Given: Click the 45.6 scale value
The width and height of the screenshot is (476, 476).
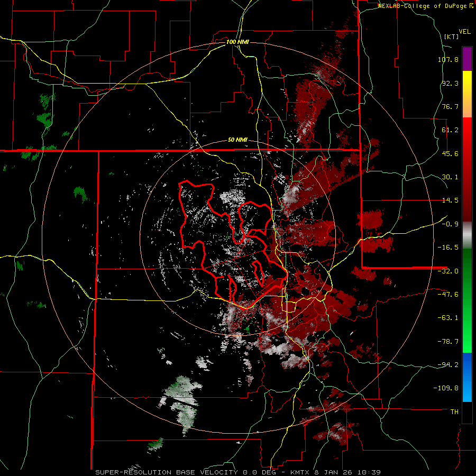Looking at the screenshot, I should pyautogui.click(x=450, y=153).
